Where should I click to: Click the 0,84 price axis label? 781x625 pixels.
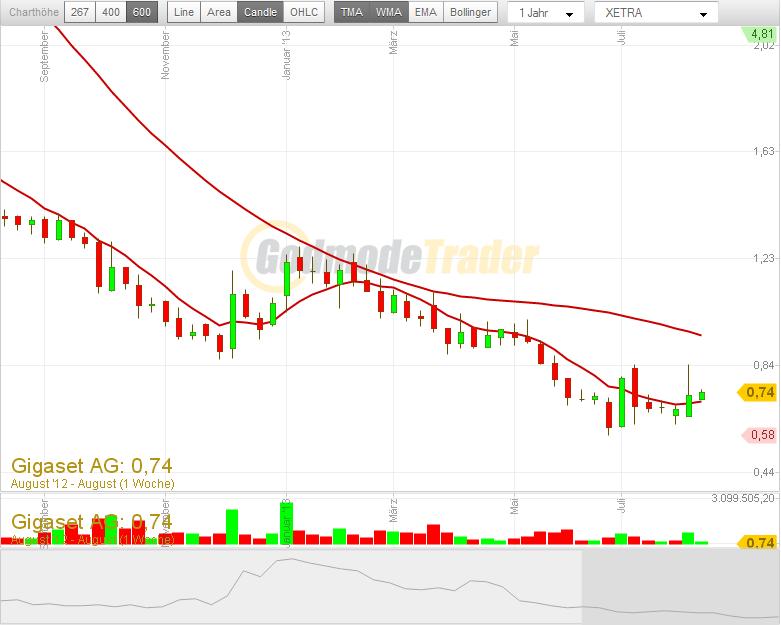pos(764,365)
